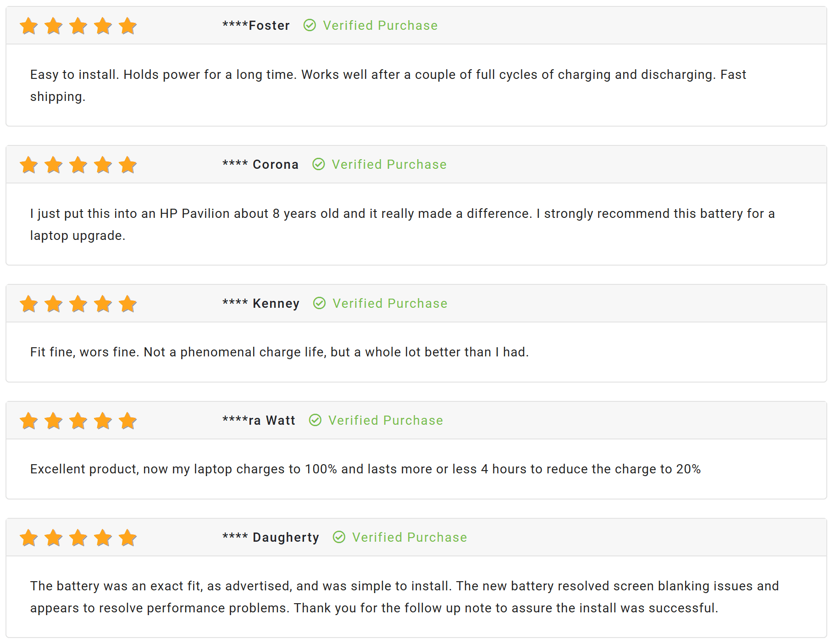
Task: Click Verified Purchase label on Foster's review
Action: 380,25
